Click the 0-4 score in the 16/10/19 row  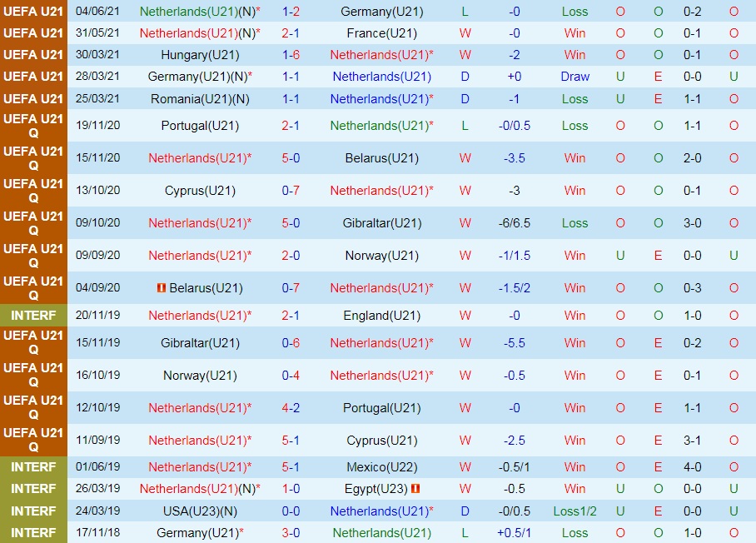(x=291, y=375)
